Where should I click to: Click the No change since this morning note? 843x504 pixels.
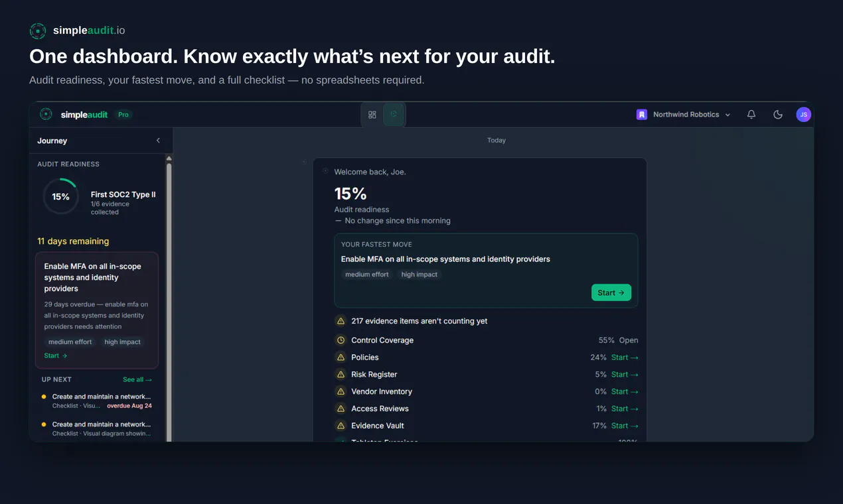[398, 221]
